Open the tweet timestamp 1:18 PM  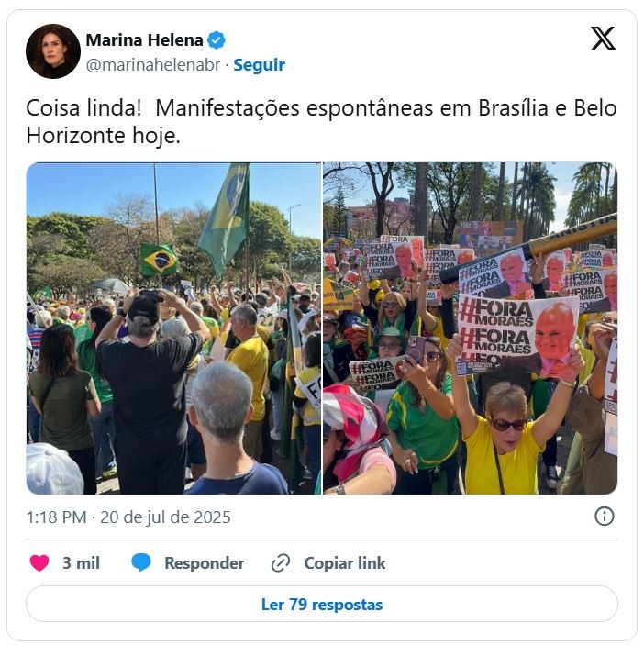pos(56,517)
